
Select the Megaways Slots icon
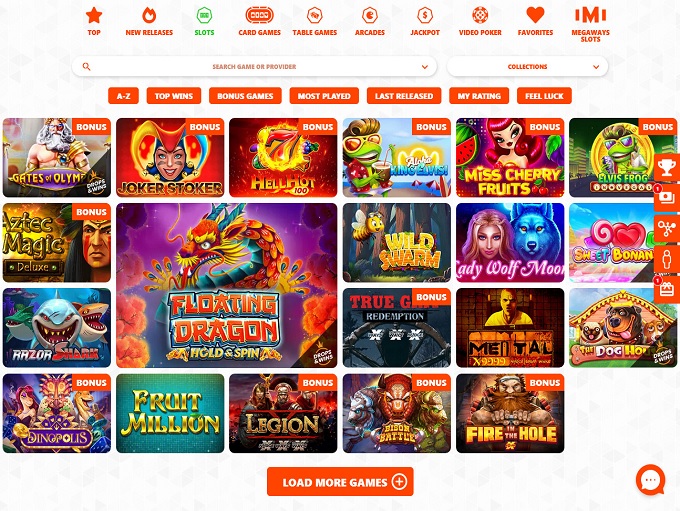(x=590, y=15)
